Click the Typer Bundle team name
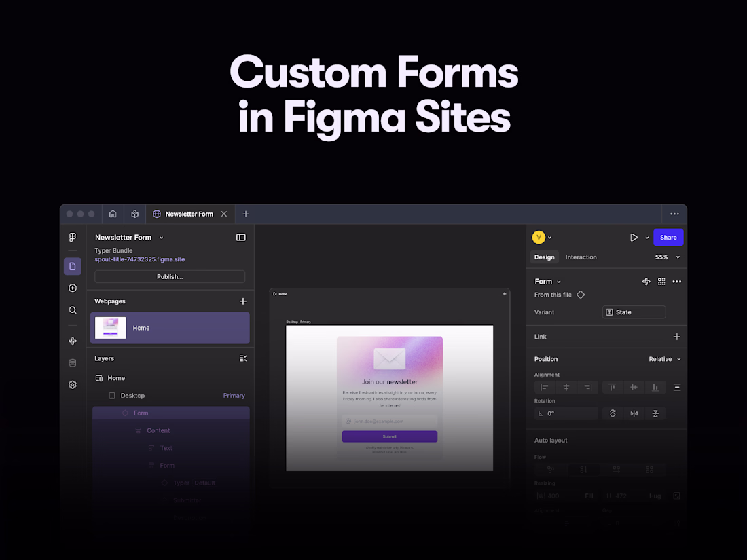 [113, 250]
